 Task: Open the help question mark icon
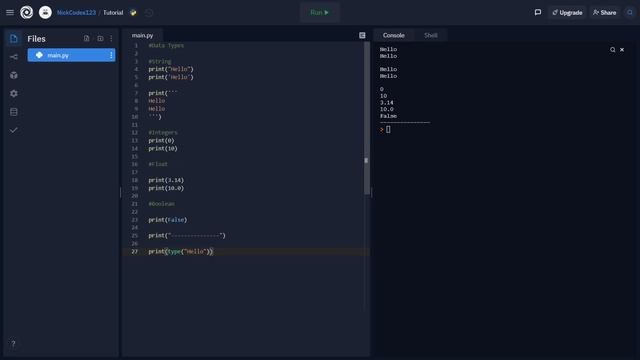[13, 344]
